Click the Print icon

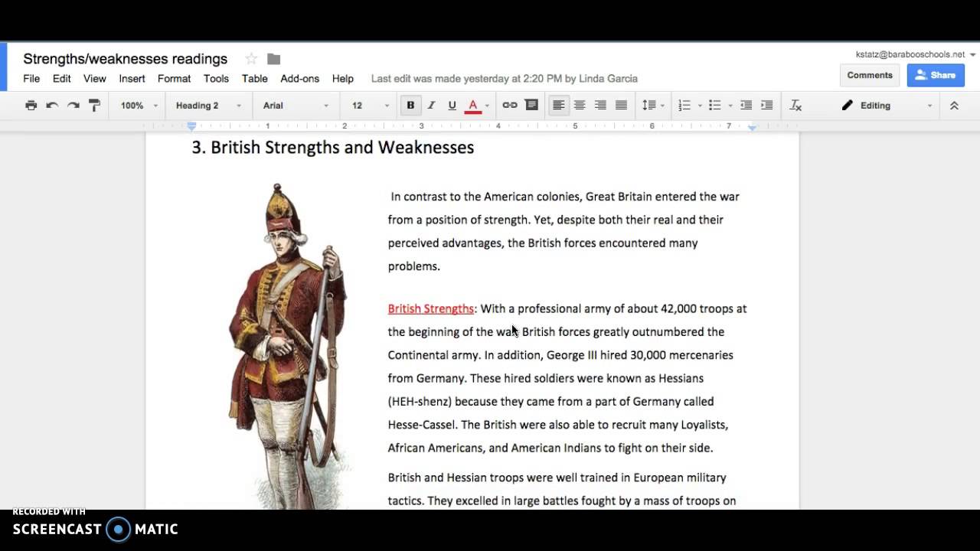click(31, 106)
